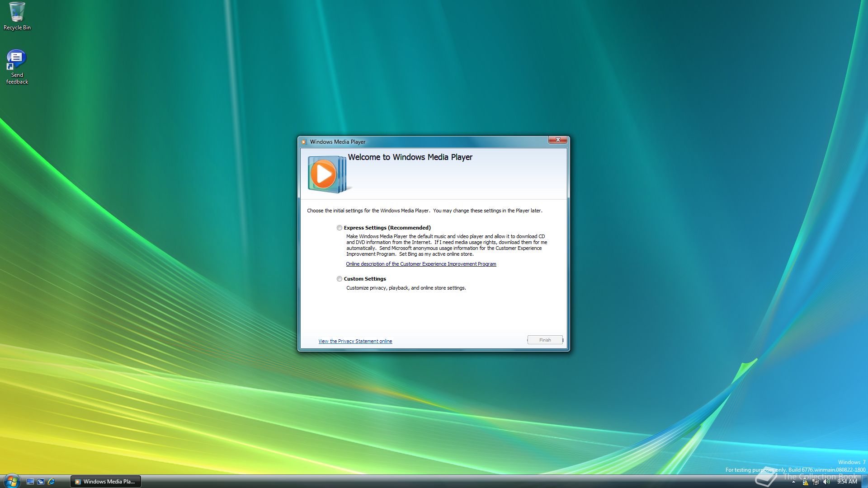Screen dimensions: 868x488
Task: Select Express Settings (Recommended) radio button
Action: tap(340, 228)
